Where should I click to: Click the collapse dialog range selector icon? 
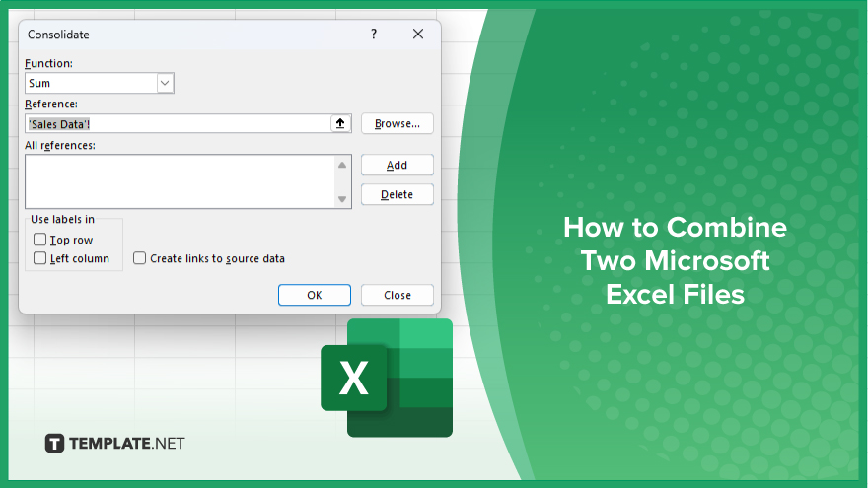(x=340, y=123)
